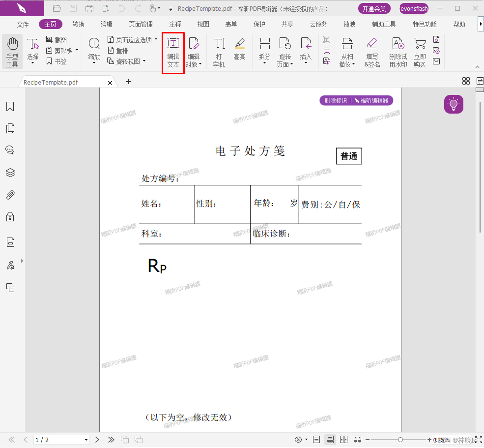Image resolution: width=484 pixels, height=448 pixels.
Task: Switch to single page view mode
Action: coord(316,439)
